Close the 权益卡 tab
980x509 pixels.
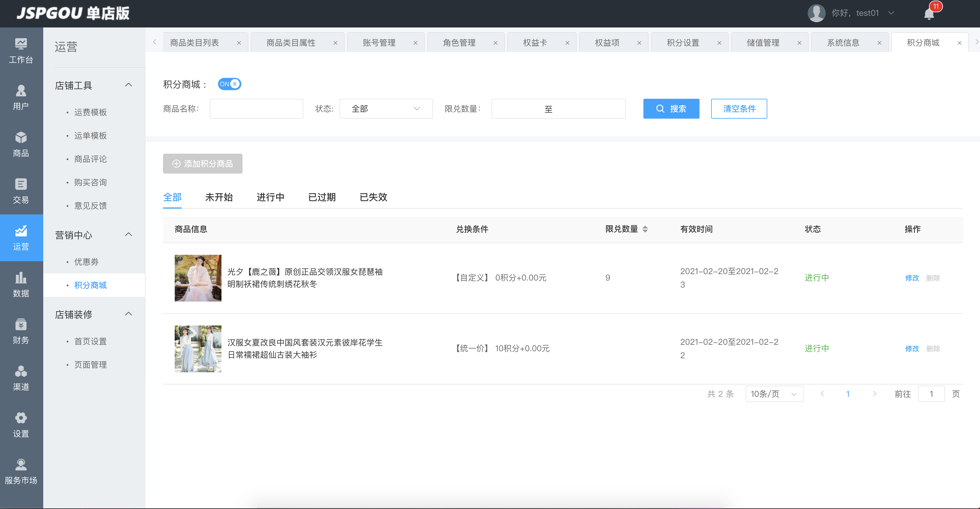click(567, 43)
